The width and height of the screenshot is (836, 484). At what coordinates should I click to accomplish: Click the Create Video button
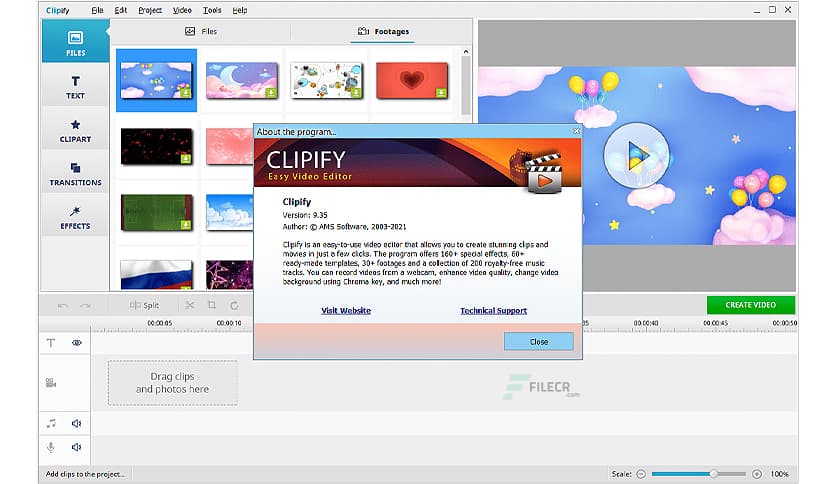click(x=751, y=305)
